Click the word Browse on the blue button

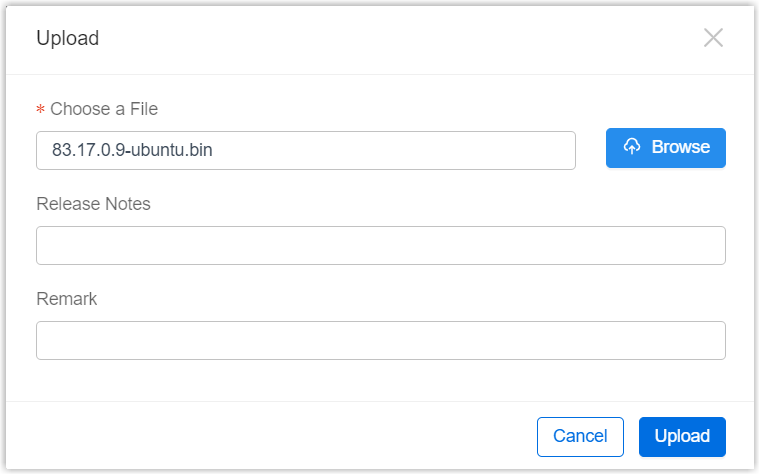click(680, 147)
